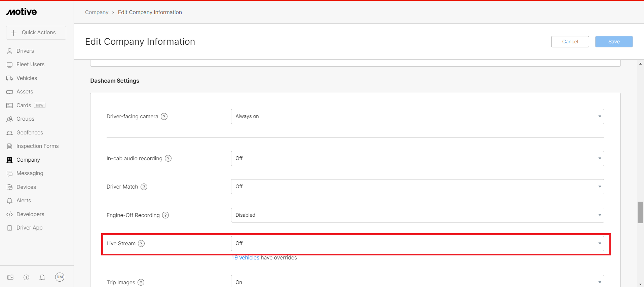644x287 pixels.
Task: Open notifications bell at sidebar bottom
Action: 42,277
